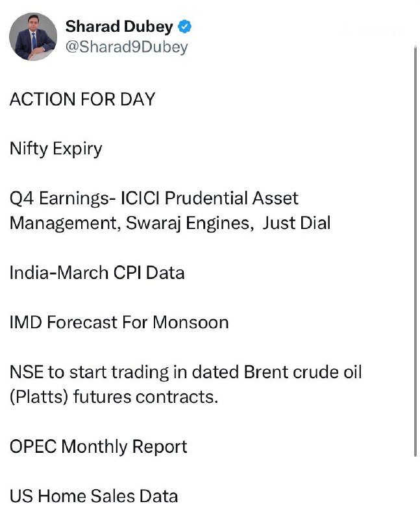The height and width of the screenshot is (519, 420).
Task: Open the Sharad Dubey display name
Action: (x=120, y=27)
